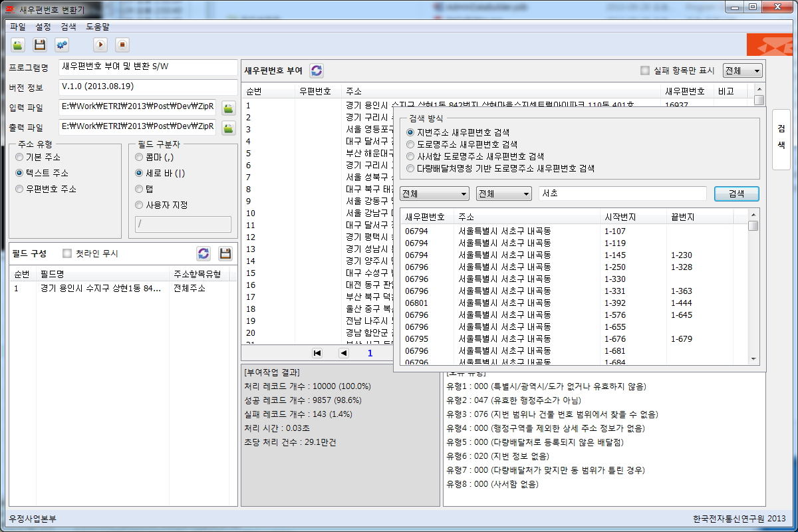Open the 도움말 menu

(x=98, y=27)
